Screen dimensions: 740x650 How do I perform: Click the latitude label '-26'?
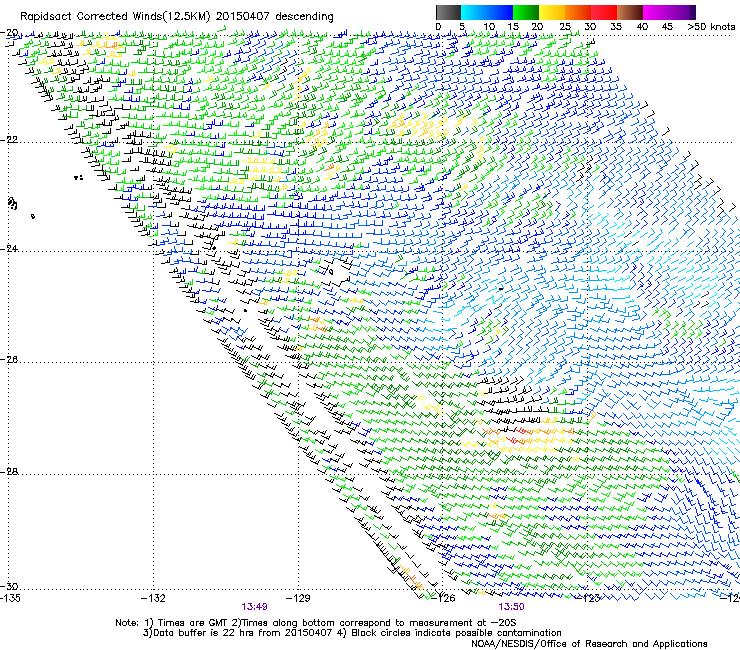(x=10, y=360)
